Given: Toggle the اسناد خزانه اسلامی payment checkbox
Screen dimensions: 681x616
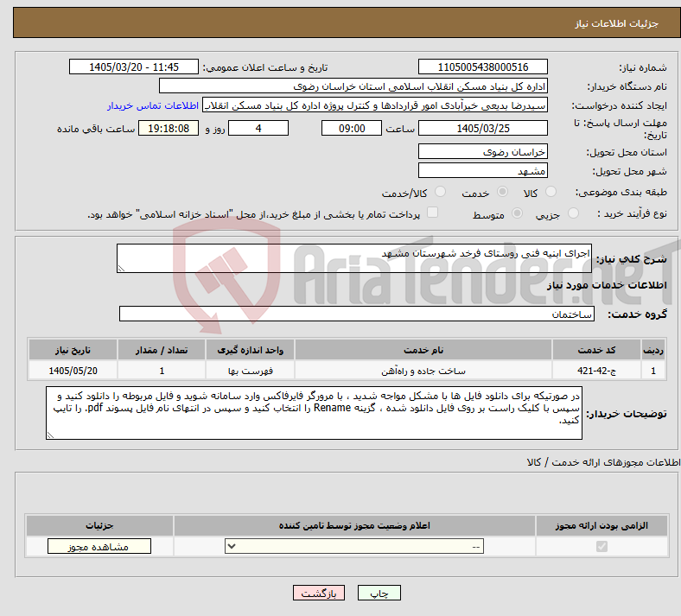Looking at the screenshot, I should 433,213.
